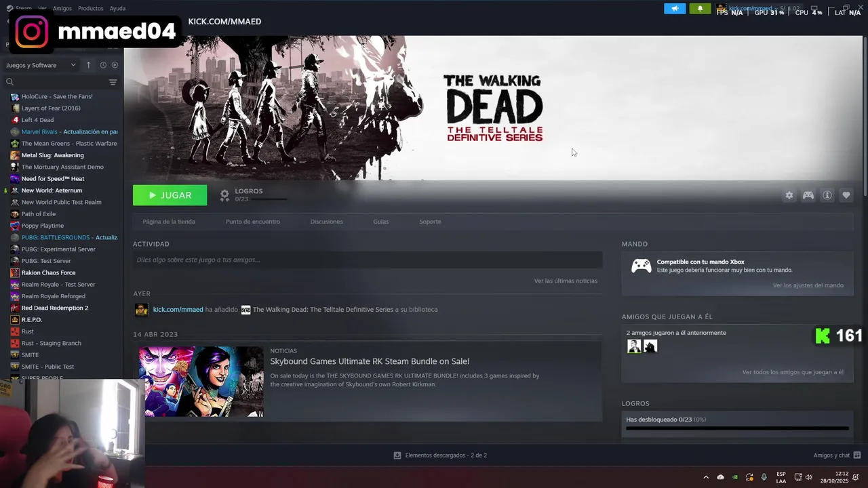The width and height of the screenshot is (868, 488).
Task: Open the Ayuda menu
Action: click(x=117, y=8)
